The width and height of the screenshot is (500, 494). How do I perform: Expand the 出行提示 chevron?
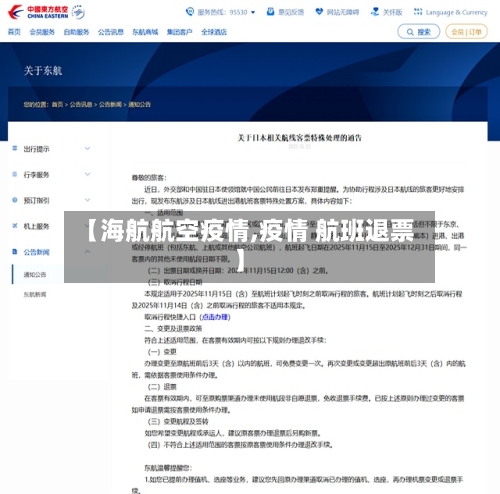click(x=87, y=148)
